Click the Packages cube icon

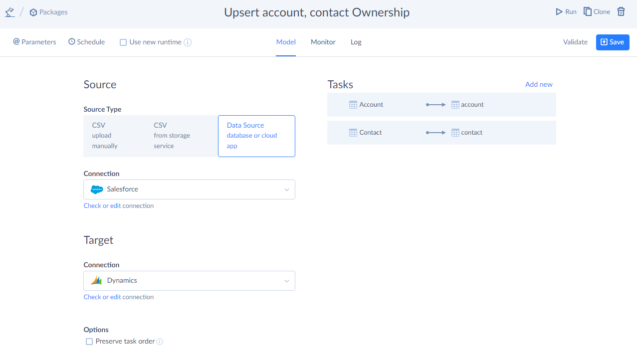pyautogui.click(x=33, y=12)
